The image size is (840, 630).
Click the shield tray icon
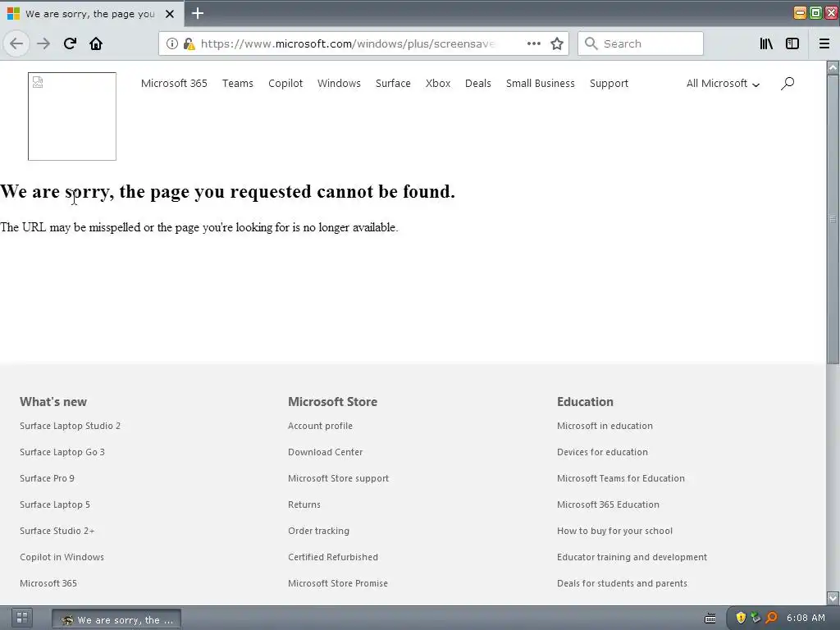tap(741, 618)
